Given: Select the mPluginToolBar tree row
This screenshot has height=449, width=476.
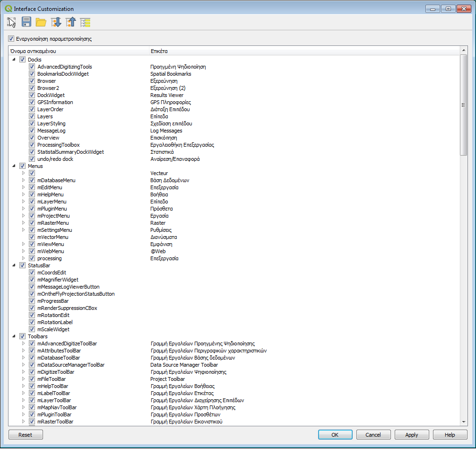Looking at the screenshot, I should click(234, 414).
